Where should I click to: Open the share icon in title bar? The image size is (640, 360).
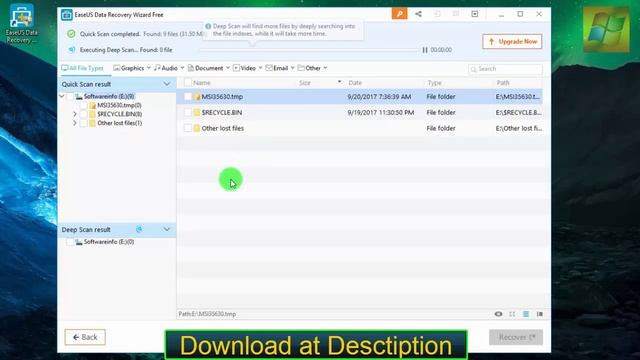point(418,14)
